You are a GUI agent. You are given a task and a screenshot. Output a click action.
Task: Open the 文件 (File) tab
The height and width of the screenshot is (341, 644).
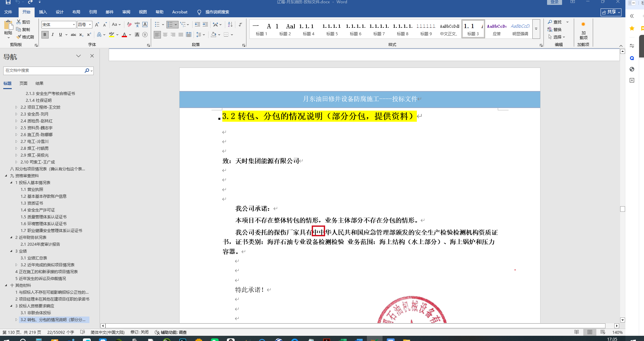8,12
